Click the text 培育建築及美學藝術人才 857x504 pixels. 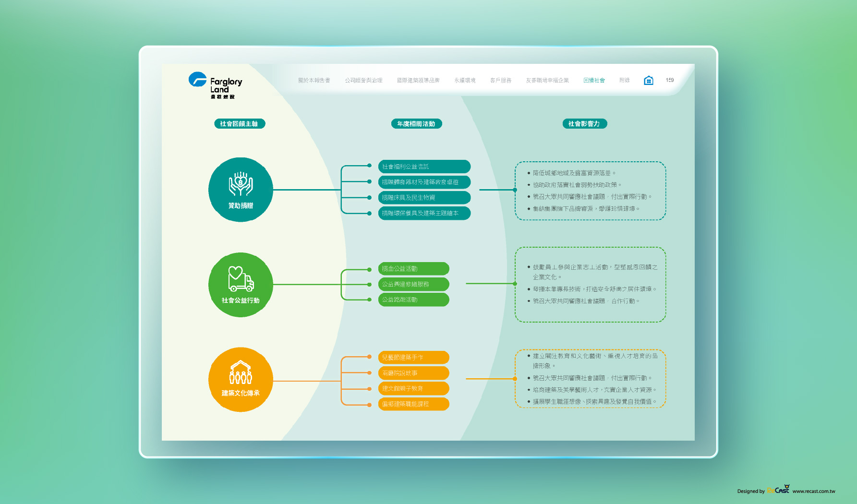pos(566,390)
